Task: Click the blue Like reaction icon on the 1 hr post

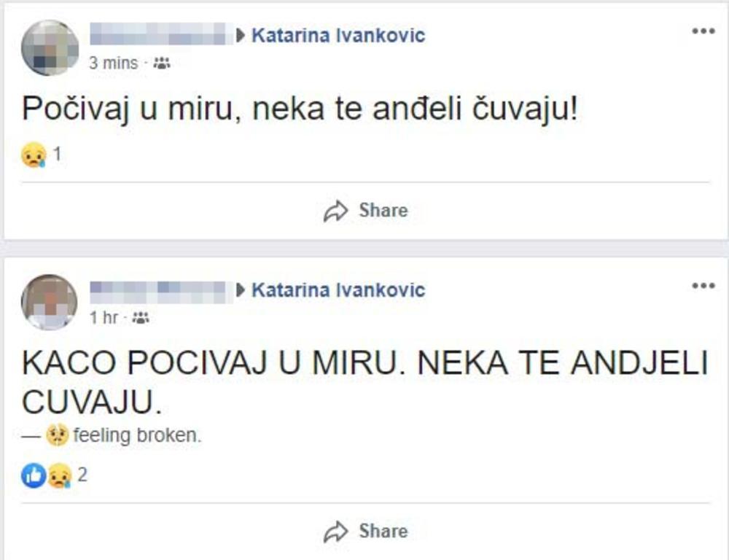Action: click(34, 476)
